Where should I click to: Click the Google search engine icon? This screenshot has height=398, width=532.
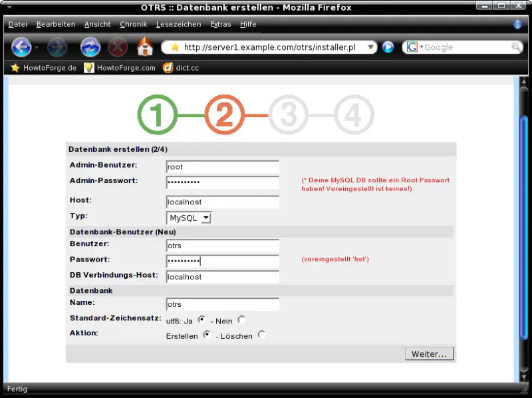[x=412, y=47]
